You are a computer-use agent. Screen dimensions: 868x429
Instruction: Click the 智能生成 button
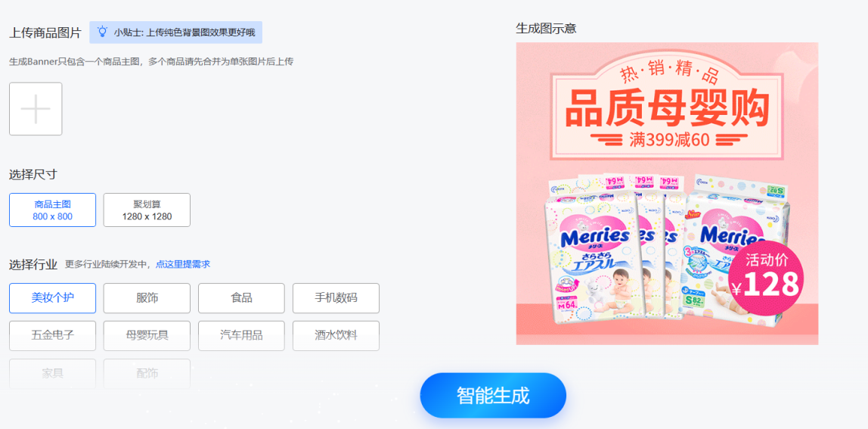(x=493, y=396)
